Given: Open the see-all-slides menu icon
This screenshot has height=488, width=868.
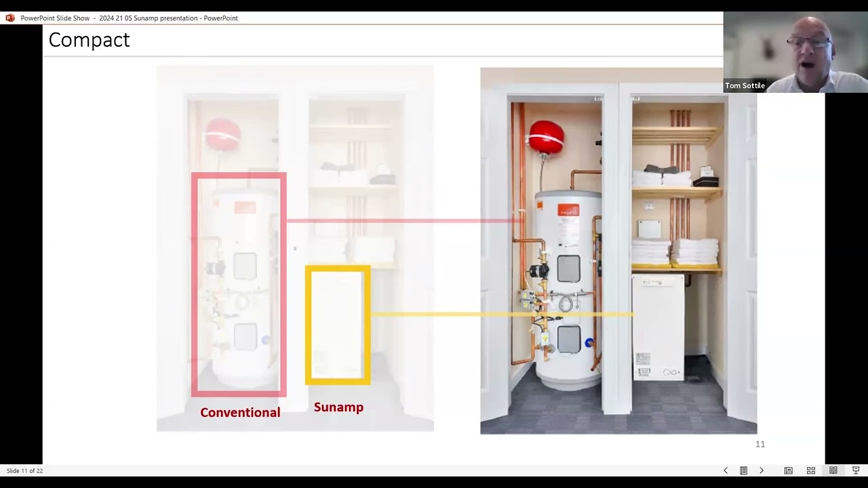Looking at the screenshot, I should click(x=743, y=470).
